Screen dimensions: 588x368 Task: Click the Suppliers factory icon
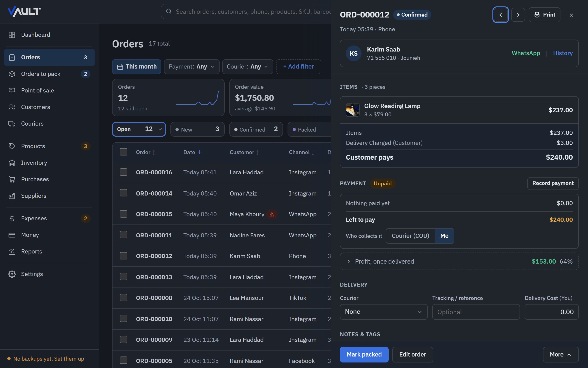point(12,196)
